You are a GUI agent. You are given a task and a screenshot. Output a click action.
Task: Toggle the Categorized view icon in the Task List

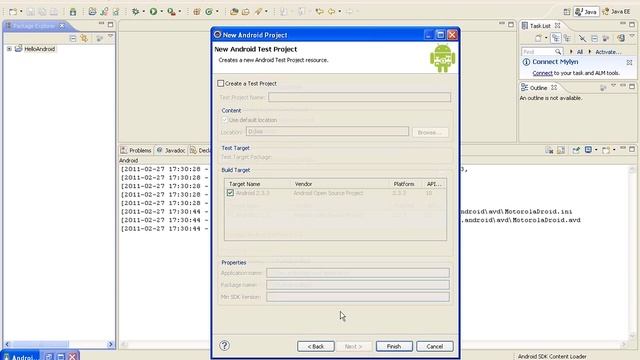[556, 38]
